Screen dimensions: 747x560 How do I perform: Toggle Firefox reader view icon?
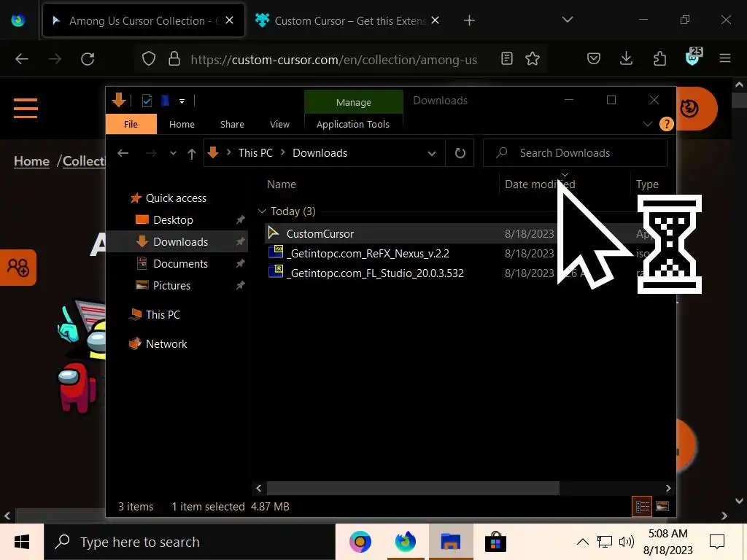click(x=507, y=58)
